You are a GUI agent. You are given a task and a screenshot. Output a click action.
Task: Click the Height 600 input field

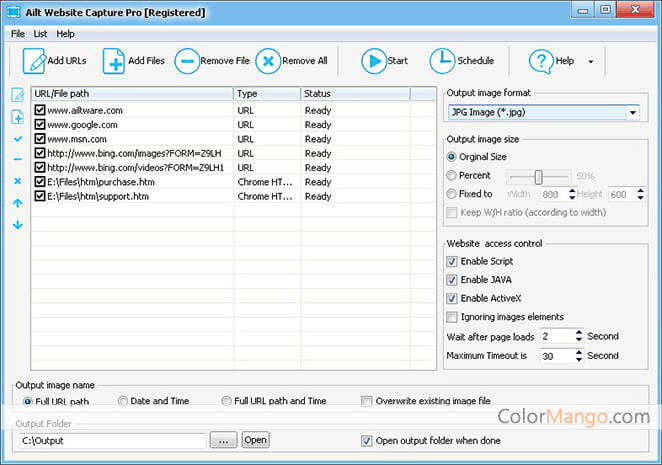622,194
